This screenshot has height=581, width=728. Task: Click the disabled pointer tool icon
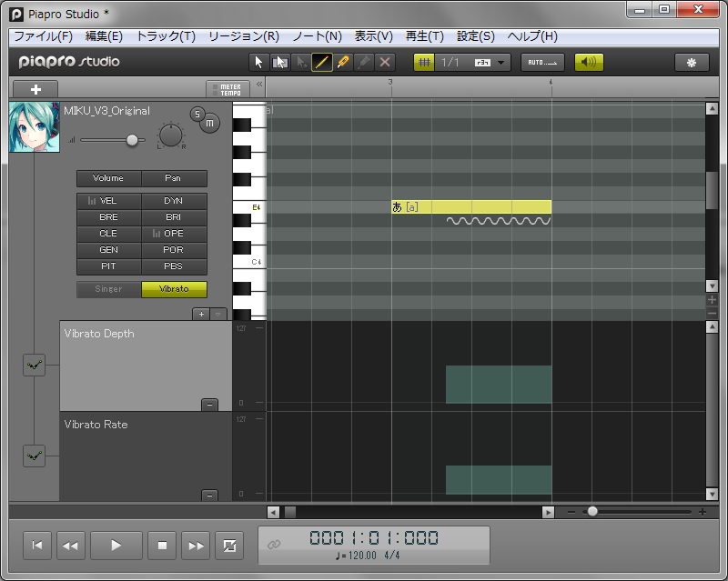coord(301,62)
